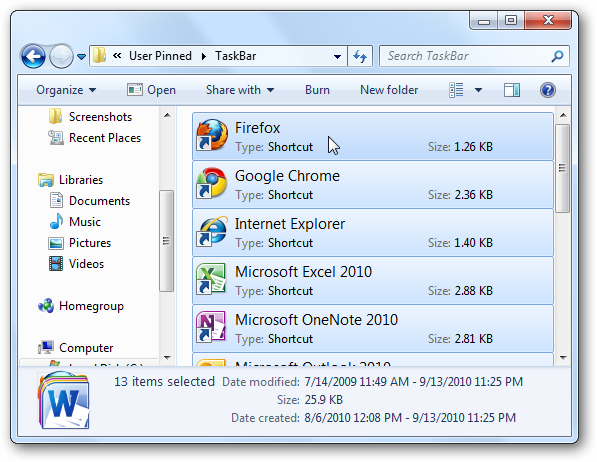Image resolution: width=597 pixels, height=462 pixels.
Task: Click the Back navigation arrow
Action: point(33,57)
